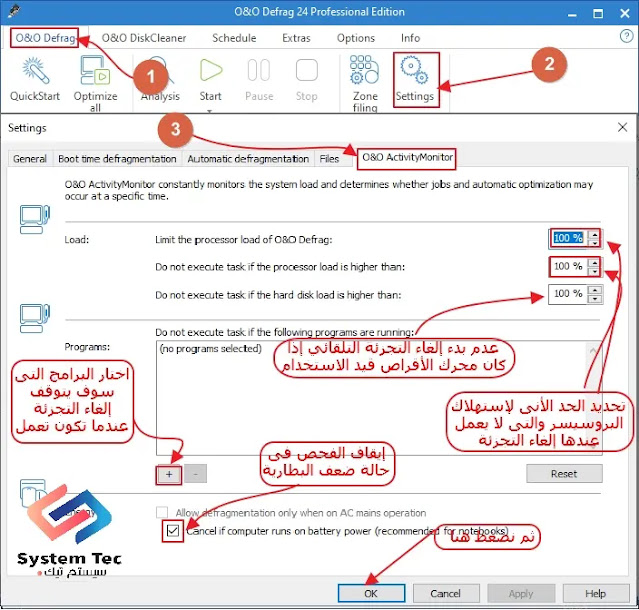Select the General settings tab
Image resolution: width=639 pixels, height=610 pixels.
pyautogui.click(x=30, y=159)
